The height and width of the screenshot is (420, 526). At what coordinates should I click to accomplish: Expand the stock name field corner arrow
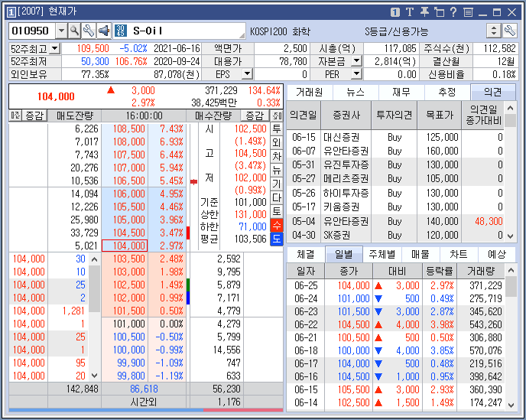pos(242,35)
